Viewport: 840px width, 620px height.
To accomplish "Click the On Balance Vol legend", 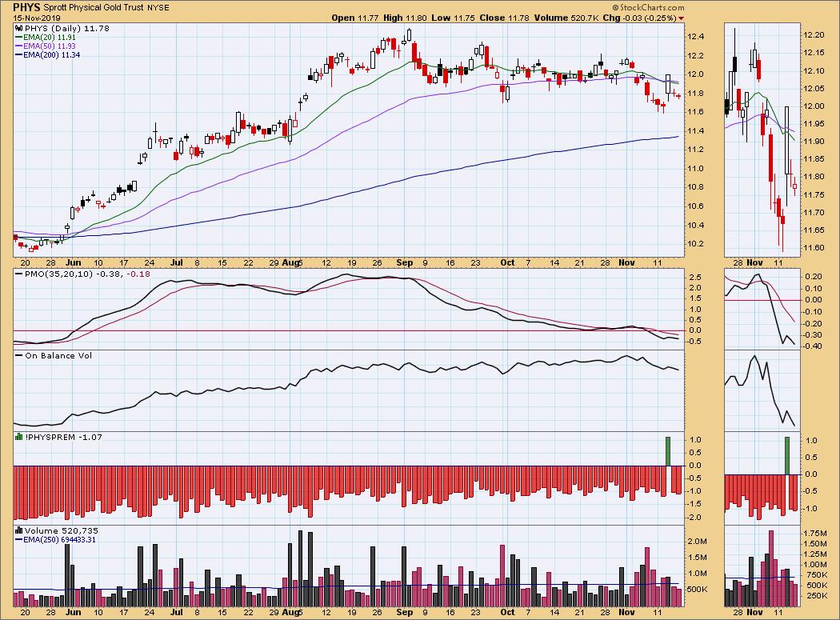I will tap(58, 355).
